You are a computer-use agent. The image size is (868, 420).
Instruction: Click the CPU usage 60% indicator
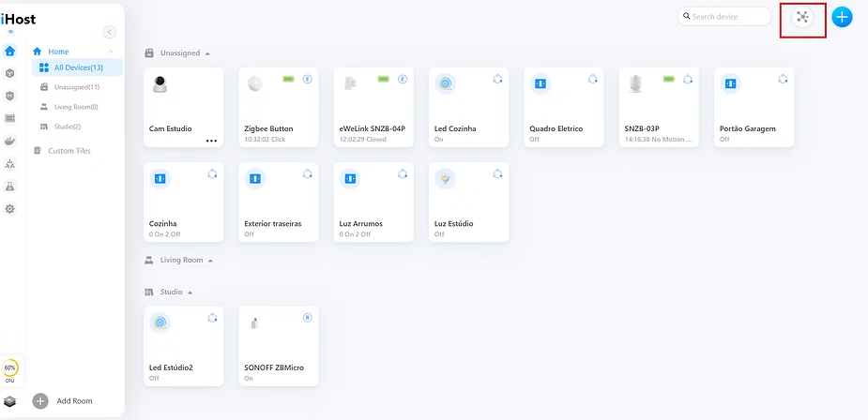coord(10,368)
